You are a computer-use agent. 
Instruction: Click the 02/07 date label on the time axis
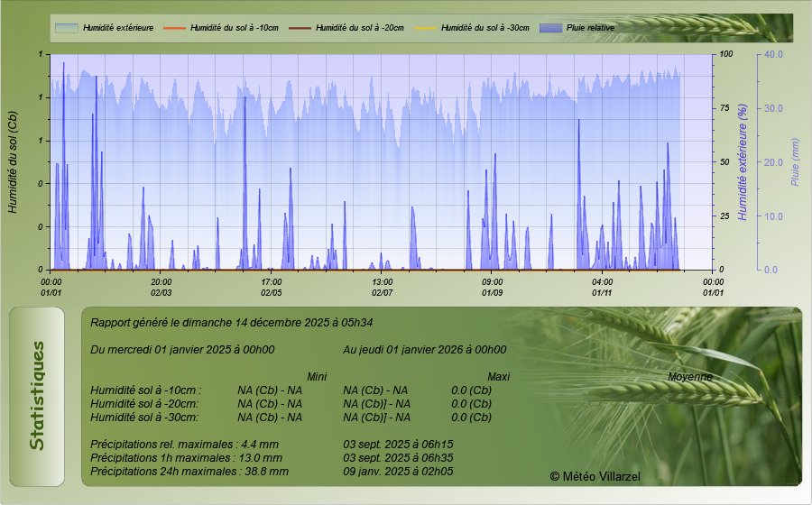382,292
